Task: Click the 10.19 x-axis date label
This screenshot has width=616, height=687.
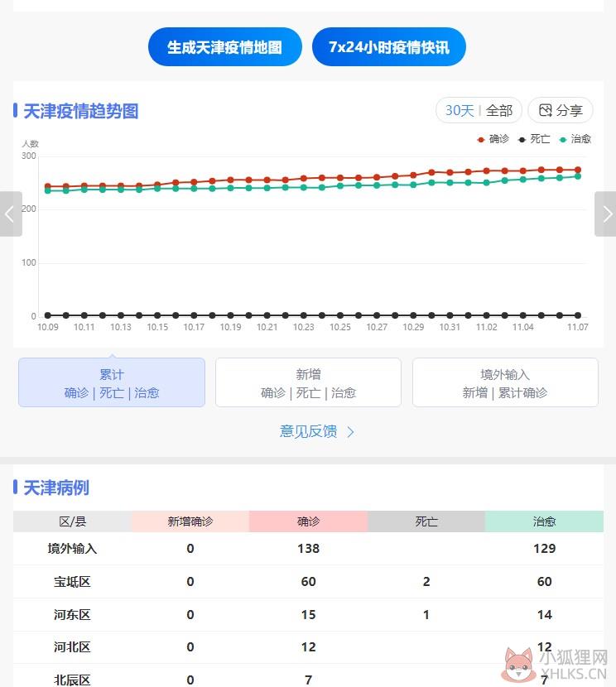Action: tap(230, 327)
